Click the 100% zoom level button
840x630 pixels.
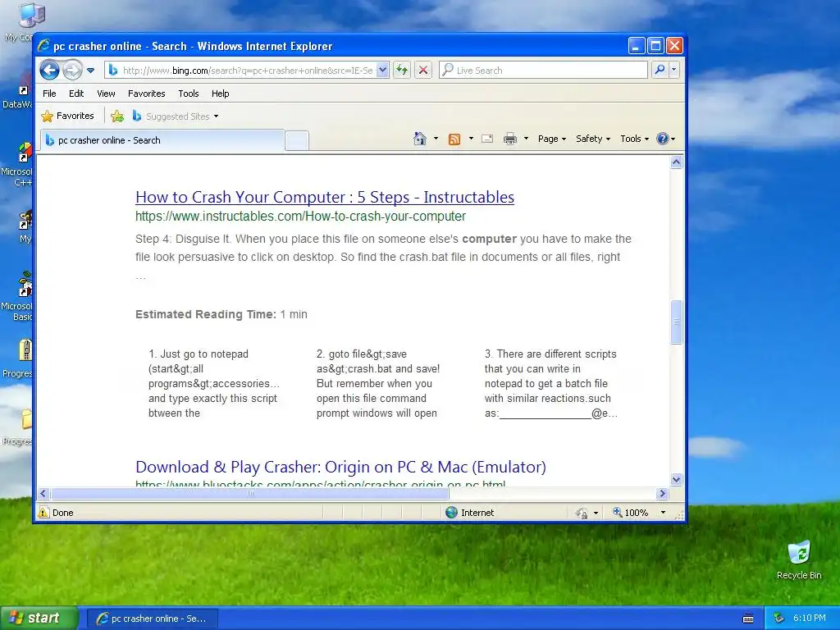click(631, 513)
